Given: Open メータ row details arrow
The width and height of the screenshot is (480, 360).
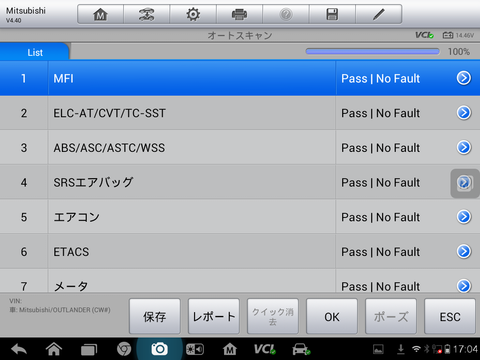Looking at the screenshot, I should pyautogui.click(x=464, y=286).
